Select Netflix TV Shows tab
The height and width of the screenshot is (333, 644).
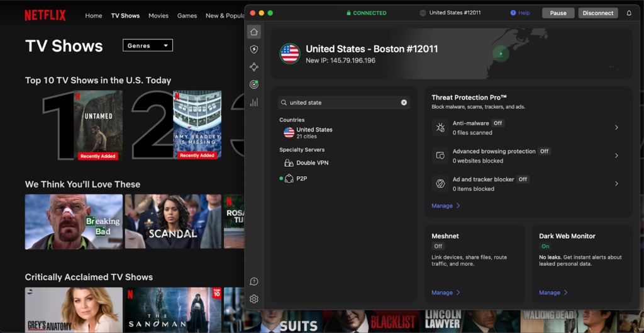coord(125,16)
